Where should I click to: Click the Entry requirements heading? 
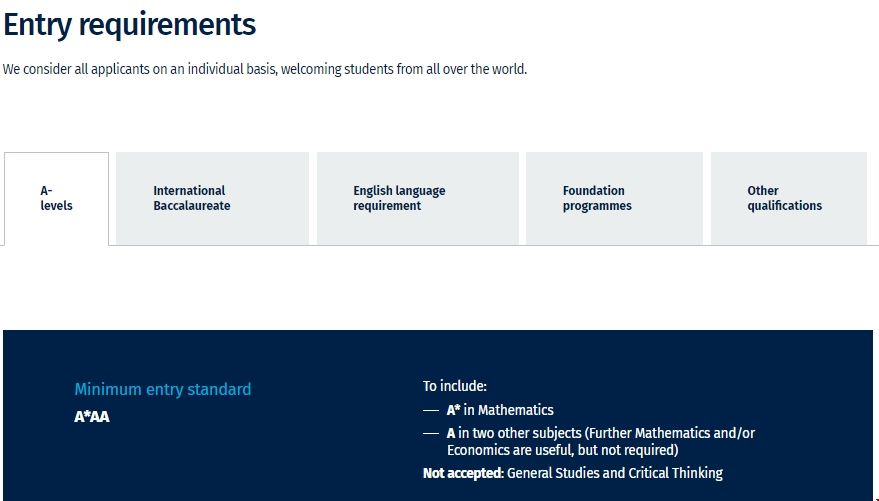pos(130,24)
